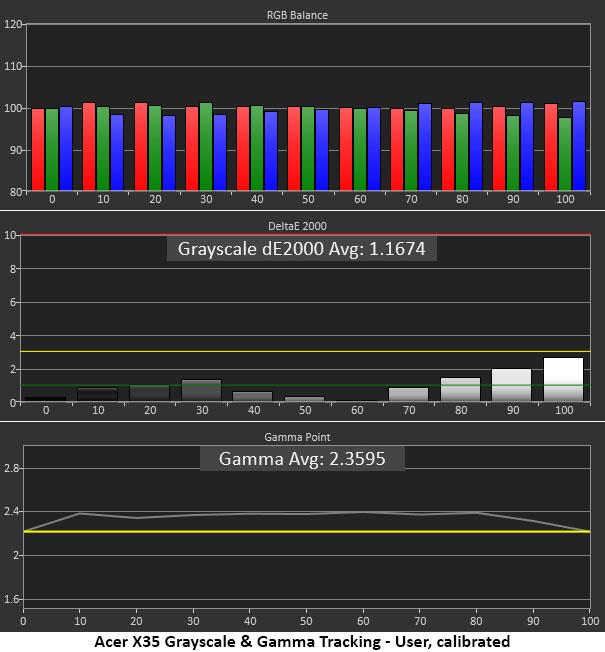Click the 6 y-axis label in DeltaE chart
The width and height of the screenshot is (605, 652).
point(13,302)
